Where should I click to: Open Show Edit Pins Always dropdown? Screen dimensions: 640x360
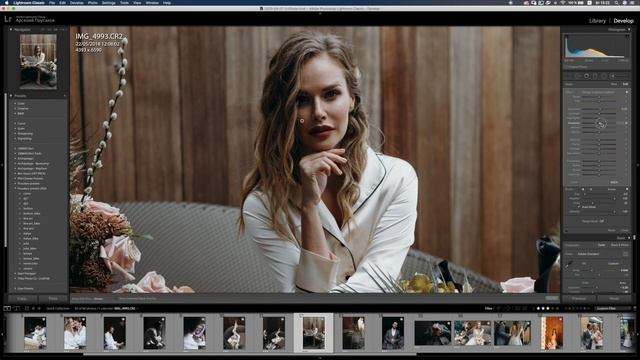(98, 299)
